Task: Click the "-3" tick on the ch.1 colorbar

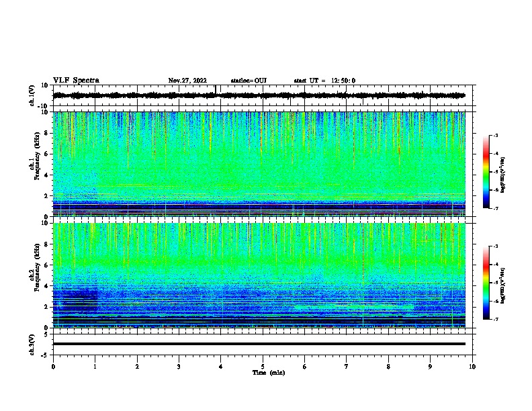Action: [x=495, y=136]
